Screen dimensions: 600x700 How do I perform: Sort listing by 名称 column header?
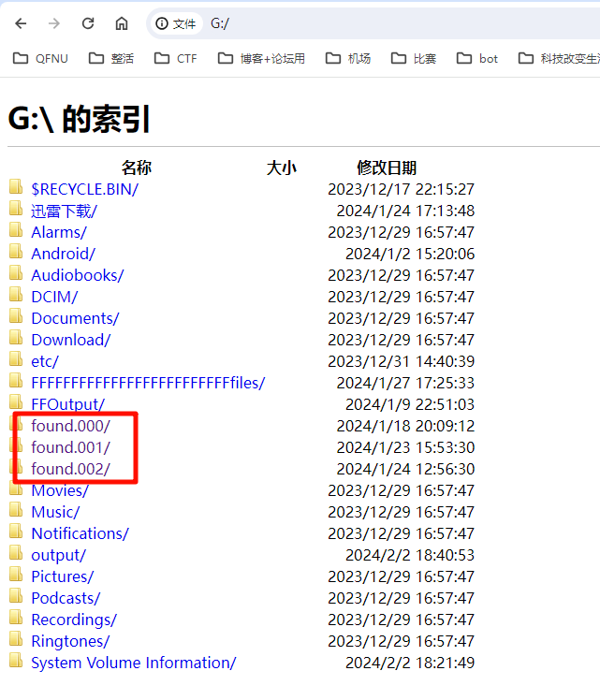coord(136,168)
